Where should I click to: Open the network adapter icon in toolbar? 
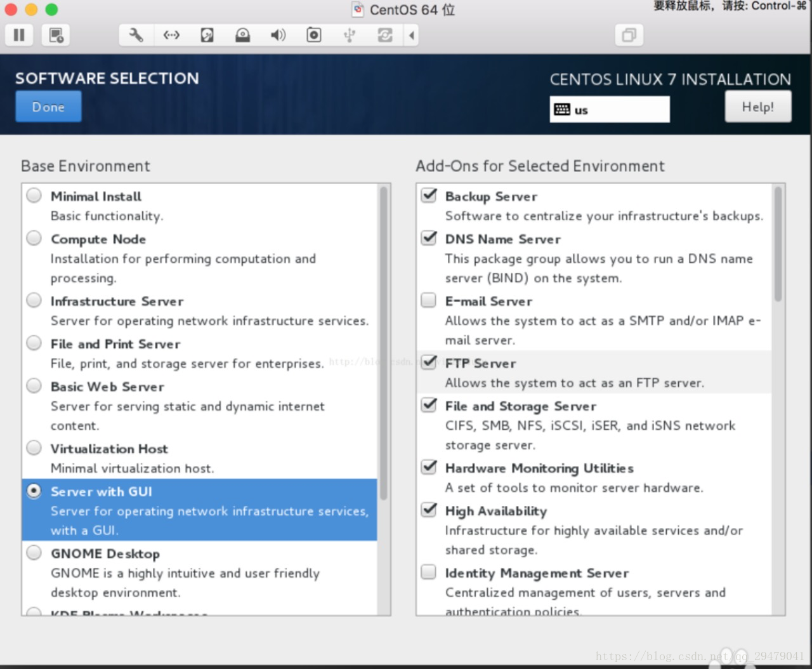pyautogui.click(x=171, y=35)
